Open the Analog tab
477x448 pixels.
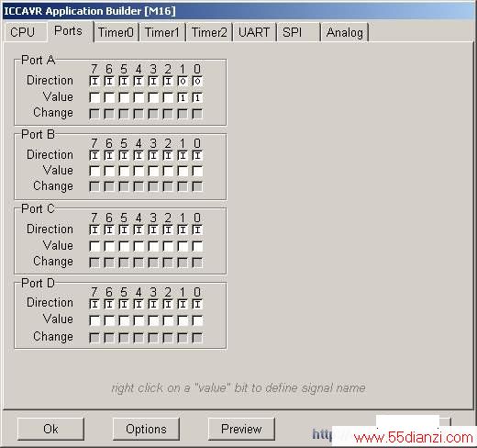(x=345, y=32)
